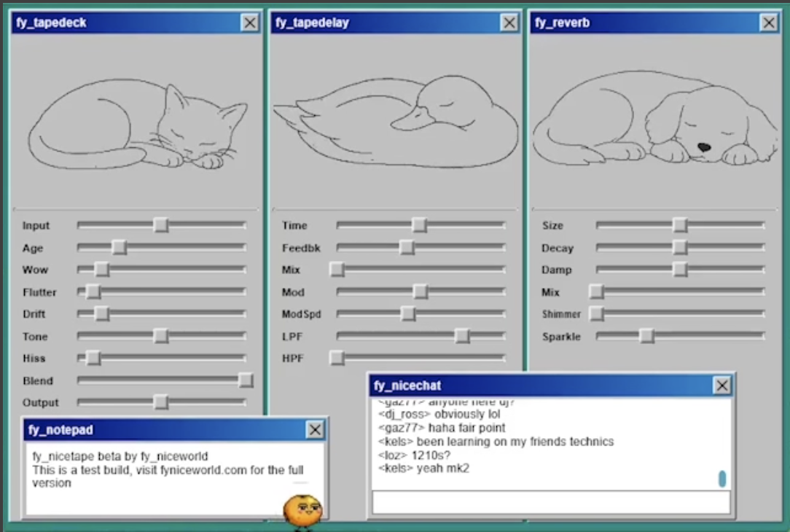
Task: Close the fy_notepad window
Action: tap(315, 430)
